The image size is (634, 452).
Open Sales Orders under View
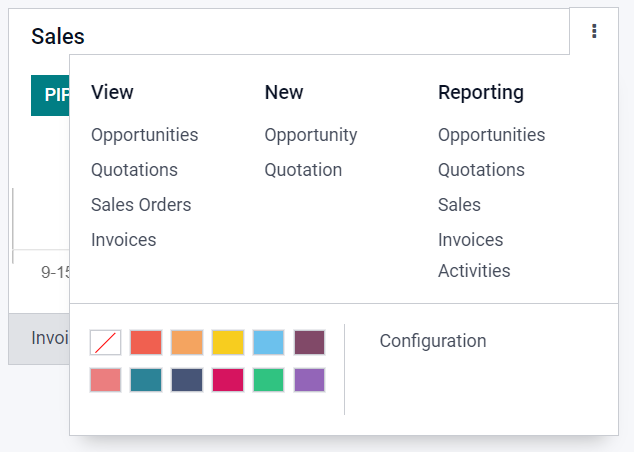(x=141, y=205)
